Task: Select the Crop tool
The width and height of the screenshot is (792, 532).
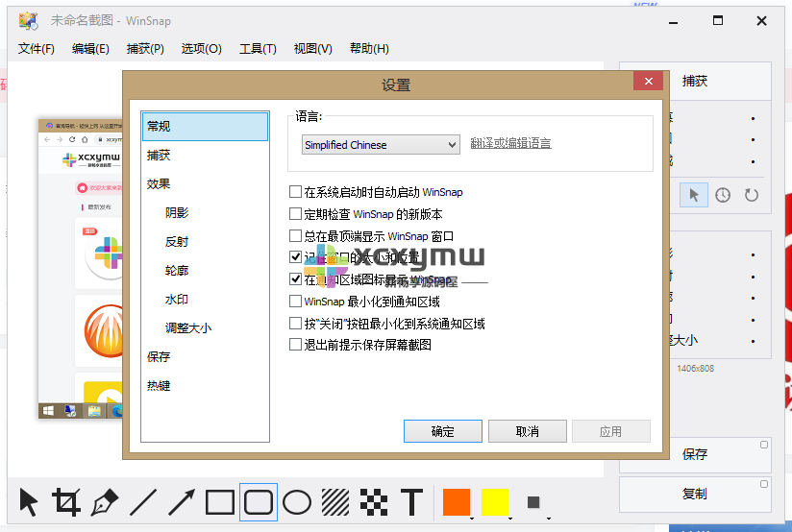Action: (66, 501)
